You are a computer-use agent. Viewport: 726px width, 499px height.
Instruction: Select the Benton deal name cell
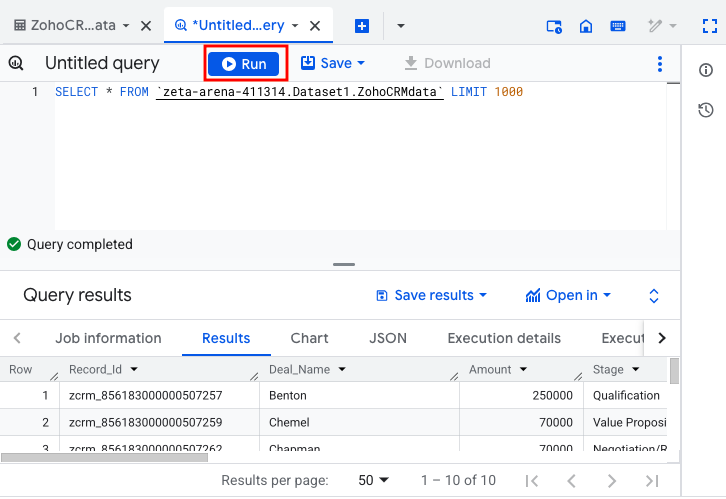359,395
